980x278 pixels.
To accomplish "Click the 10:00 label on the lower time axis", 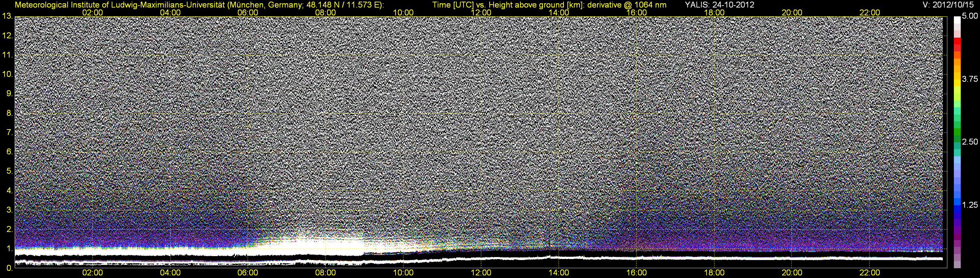I will [403, 273].
